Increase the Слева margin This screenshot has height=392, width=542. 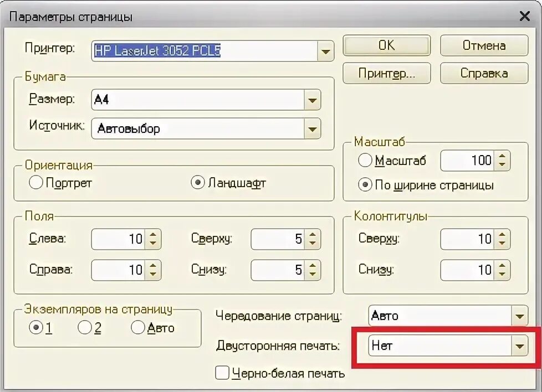coord(153,235)
